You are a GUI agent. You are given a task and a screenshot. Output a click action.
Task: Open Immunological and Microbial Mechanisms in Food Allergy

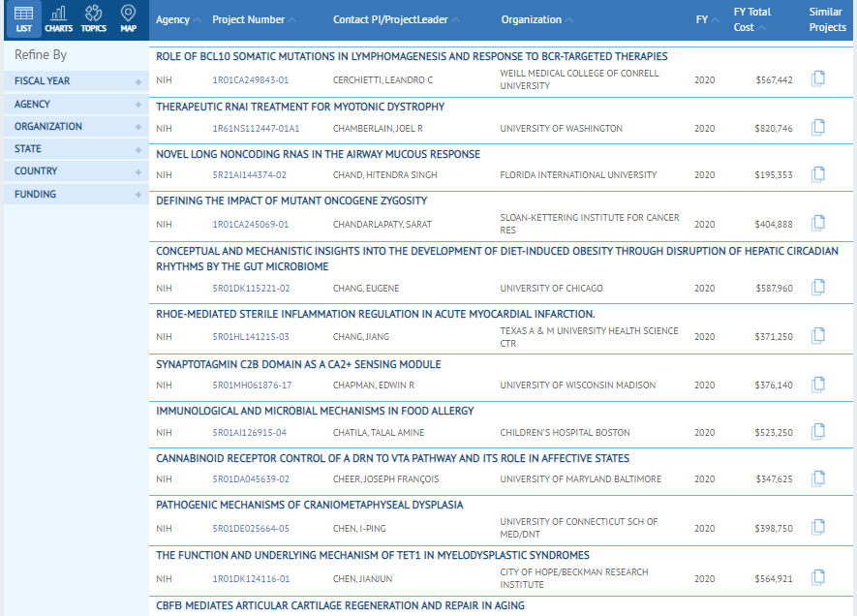tap(315, 411)
